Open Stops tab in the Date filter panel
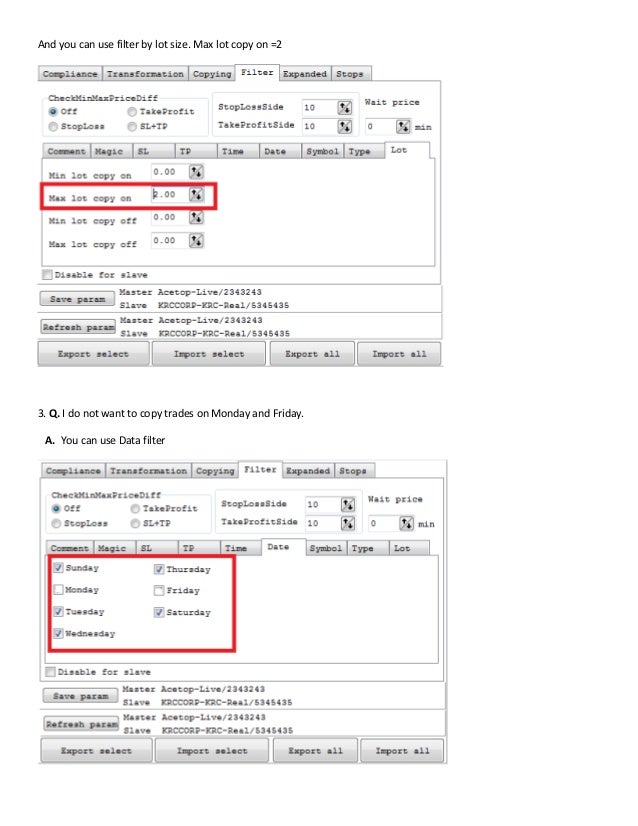Screen dimensions: 638x826 click(x=353, y=471)
